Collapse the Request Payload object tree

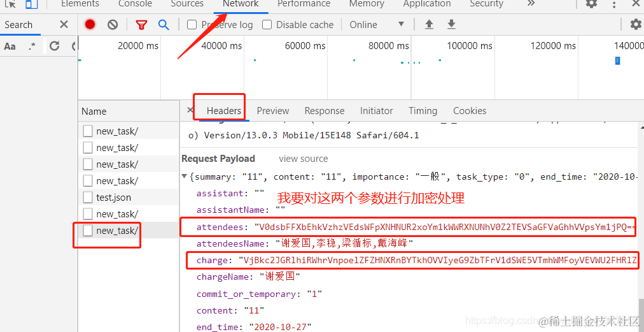185,176
